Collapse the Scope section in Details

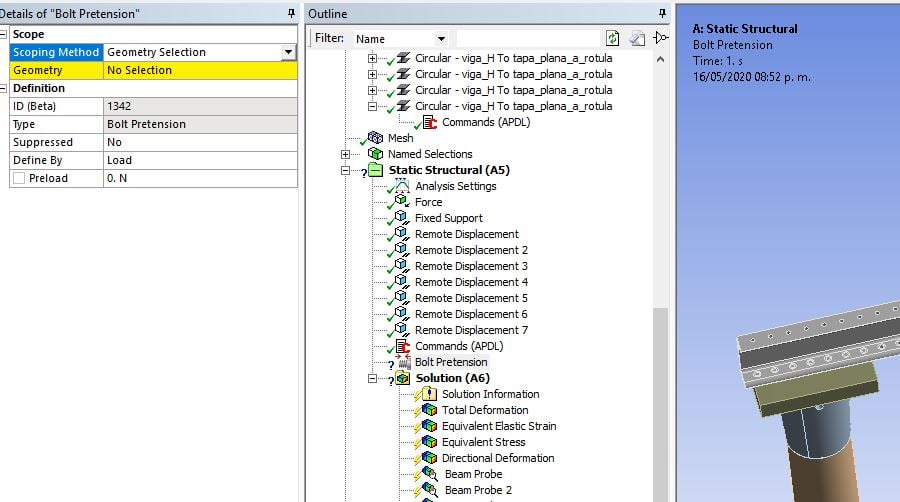[x=3, y=34]
